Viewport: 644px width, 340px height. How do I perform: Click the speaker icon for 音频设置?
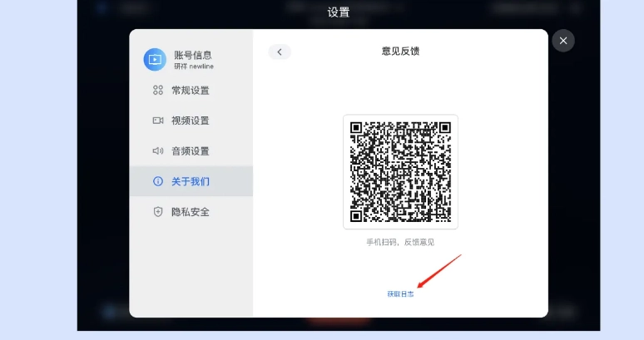point(158,151)
